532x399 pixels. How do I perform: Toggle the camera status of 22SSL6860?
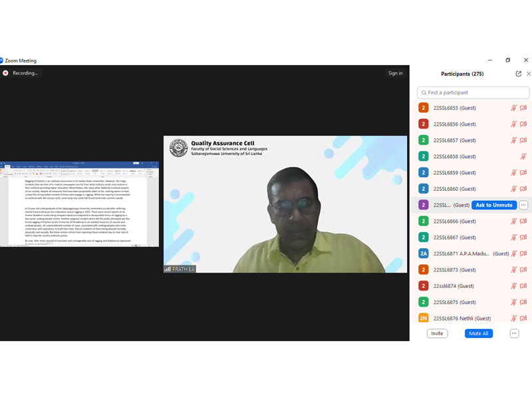523,189
